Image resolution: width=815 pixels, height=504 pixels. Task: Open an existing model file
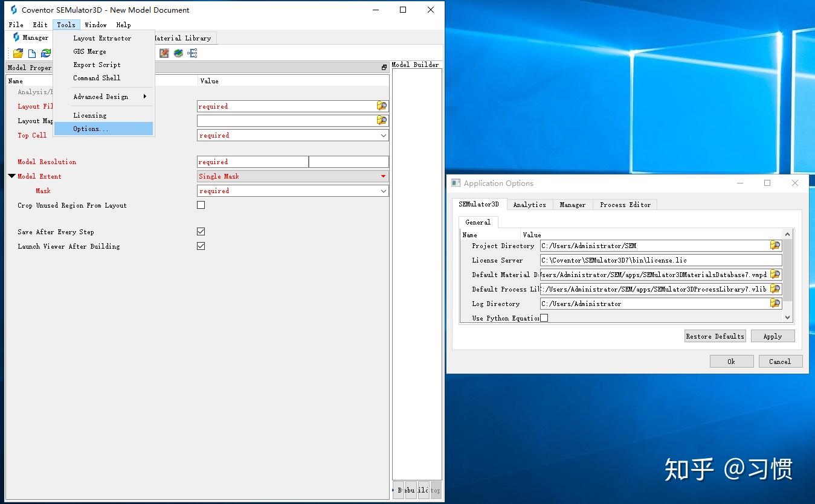click(x=18, y=53)
